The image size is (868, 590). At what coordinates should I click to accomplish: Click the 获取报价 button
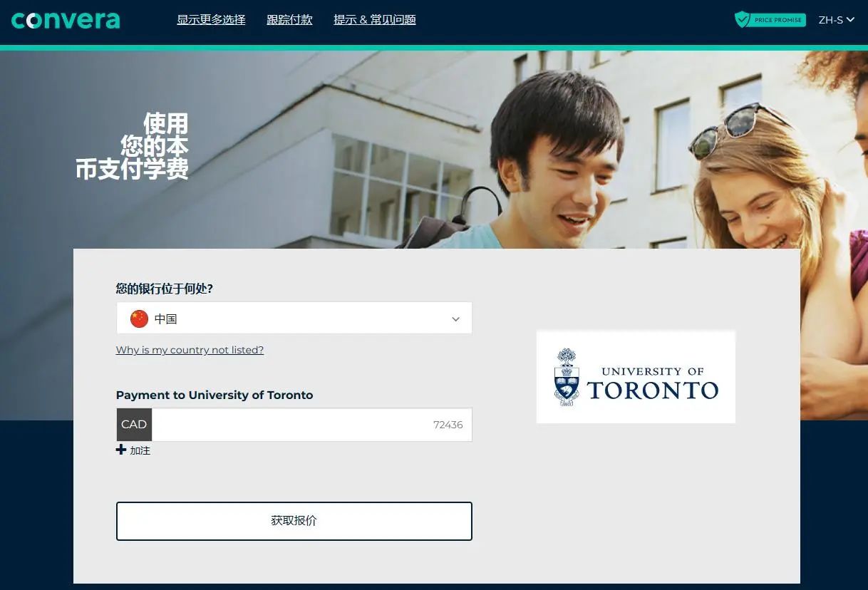tap(294, 521)
